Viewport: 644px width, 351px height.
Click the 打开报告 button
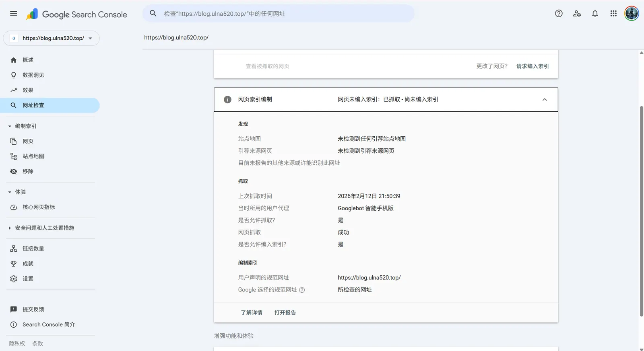(x=285, y=313)
